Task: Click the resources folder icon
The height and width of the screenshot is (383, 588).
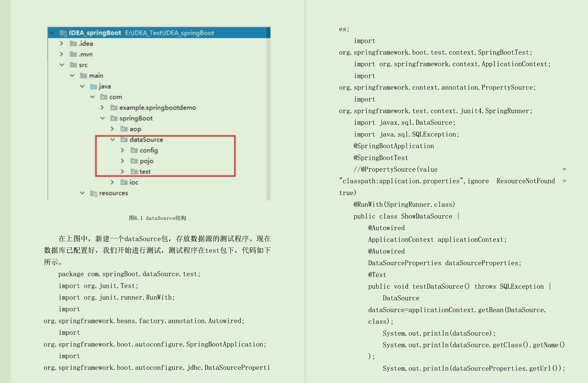Action: (x=93, y=193)
